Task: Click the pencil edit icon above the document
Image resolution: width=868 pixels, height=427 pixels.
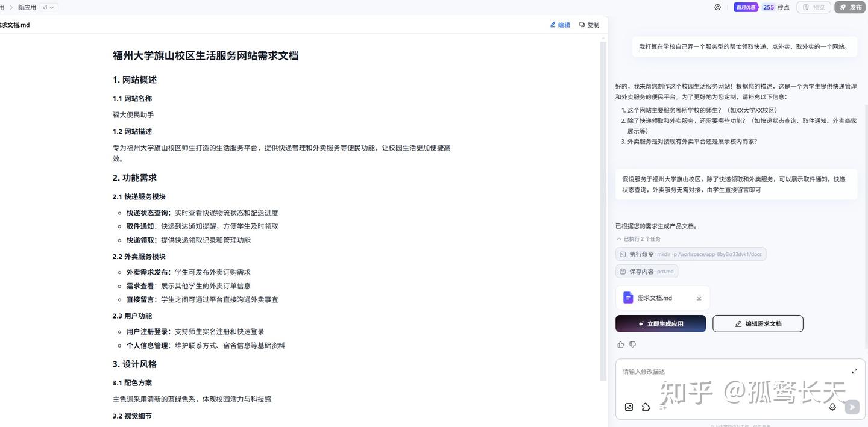Action: point(558,24)
